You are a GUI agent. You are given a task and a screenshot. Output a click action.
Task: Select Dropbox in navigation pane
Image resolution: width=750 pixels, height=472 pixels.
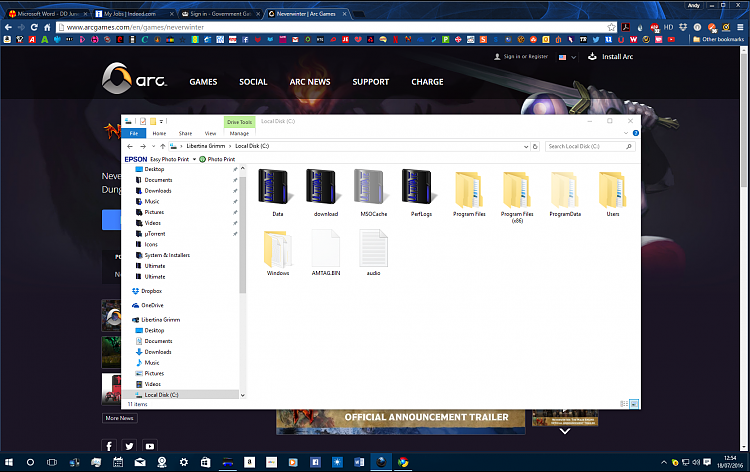[x=152, y=291]
